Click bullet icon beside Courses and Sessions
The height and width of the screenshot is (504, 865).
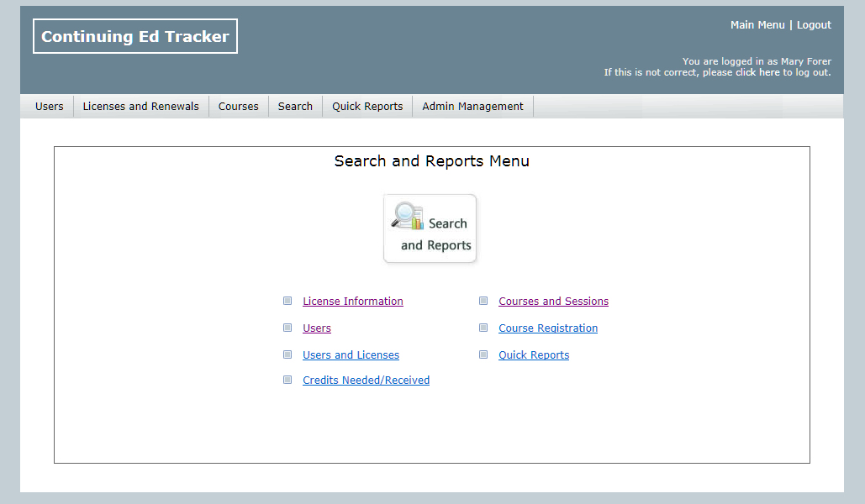(483, 301)
